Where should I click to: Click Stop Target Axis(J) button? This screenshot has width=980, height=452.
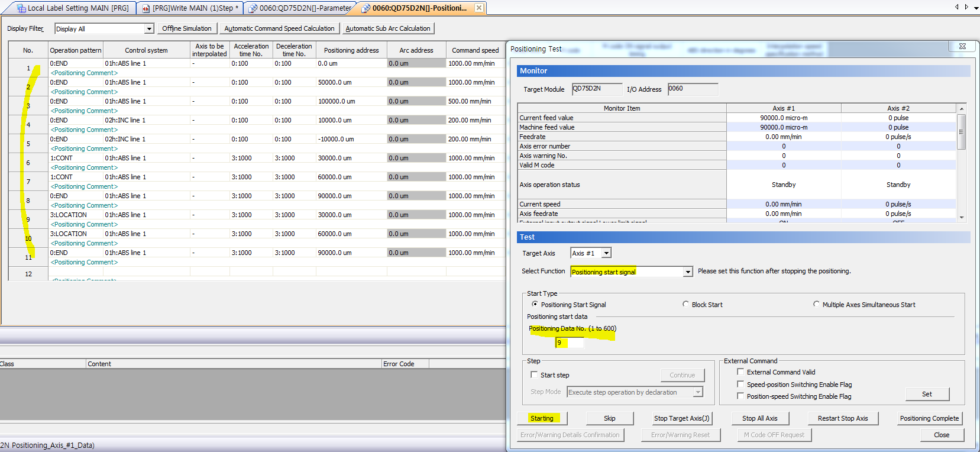(681, 418)
